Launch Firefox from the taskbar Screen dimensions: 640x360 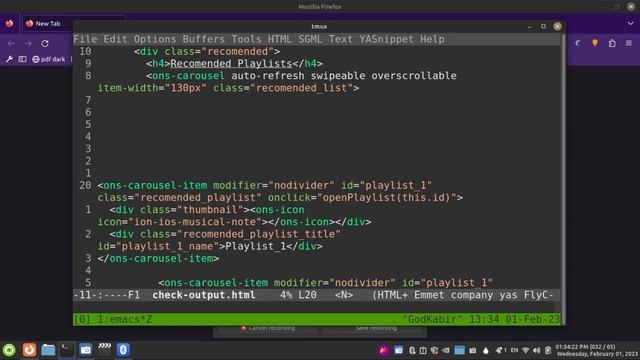pyautogui.click(x=29, y=350)
